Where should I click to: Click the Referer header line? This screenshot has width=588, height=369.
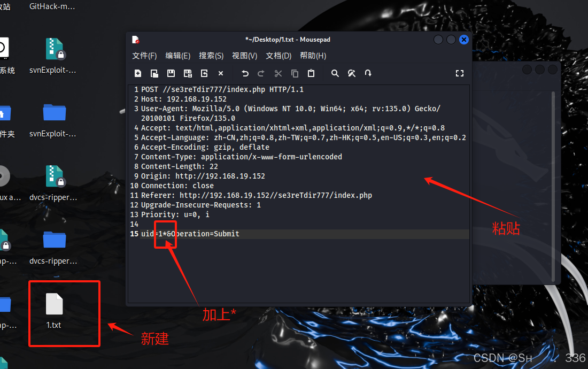[257, 196]
